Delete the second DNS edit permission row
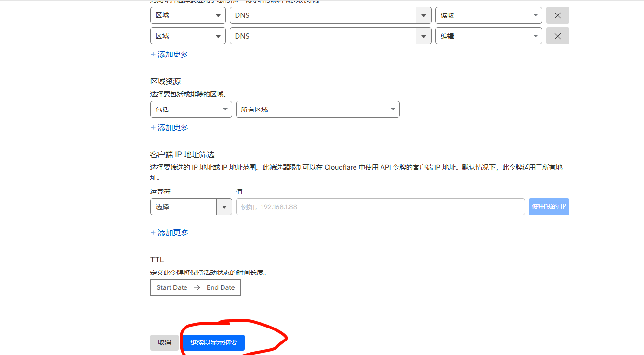The height and width of the screenshot is (355, 644). [557, 36]
